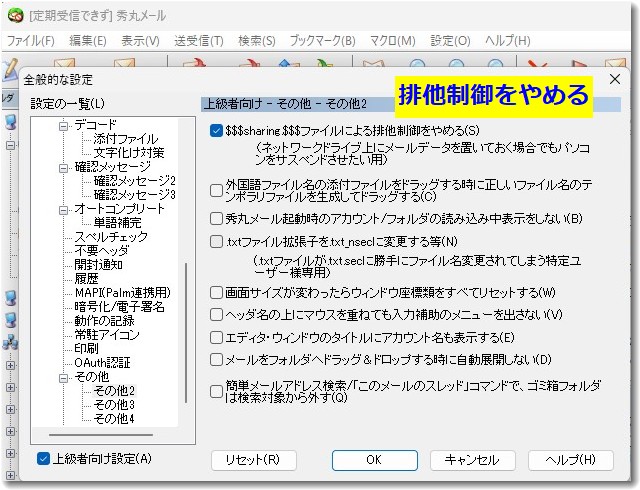
Task: Click the pencil new-mail icon in main toolbar
Action: tap(10, 69)
